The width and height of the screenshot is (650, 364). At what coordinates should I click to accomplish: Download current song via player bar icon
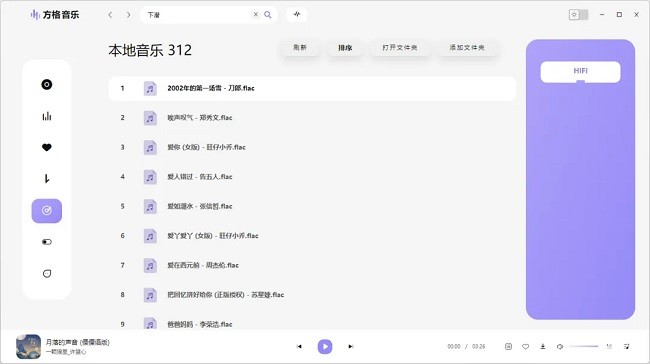pos(543,347)
